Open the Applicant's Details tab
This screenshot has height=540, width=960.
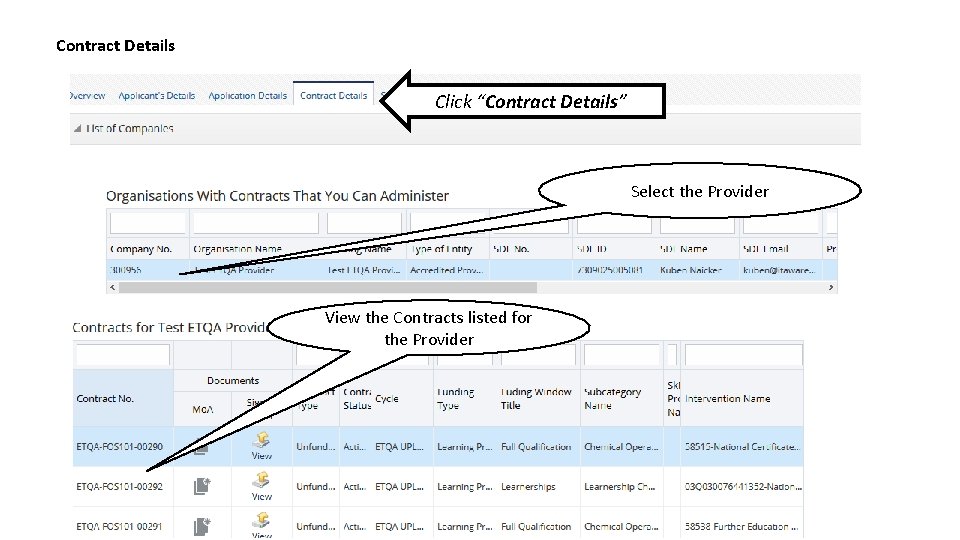[x=157, y=96]
